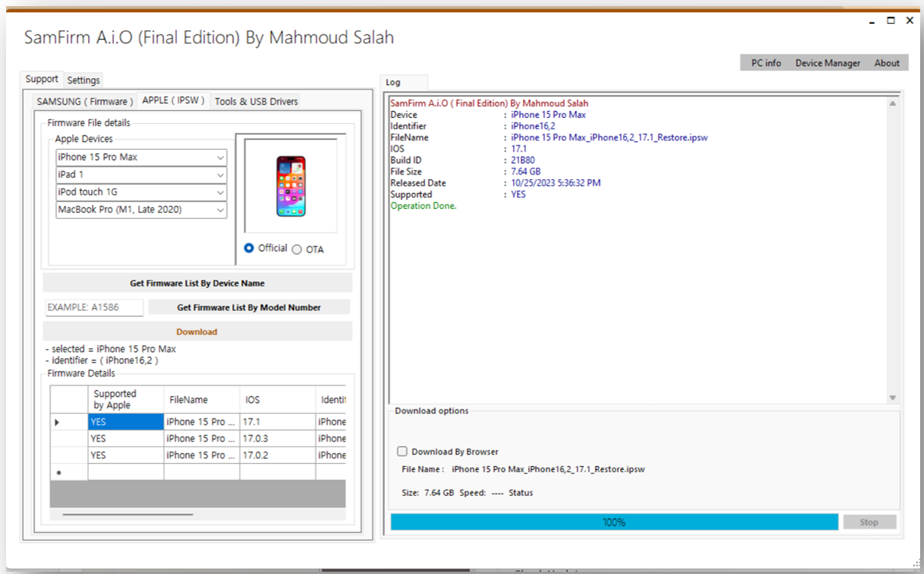Click Get Firmware List By Model Number
Image resolution: width=924 pixels, height=574 pixels.
[x=249, y=308]
